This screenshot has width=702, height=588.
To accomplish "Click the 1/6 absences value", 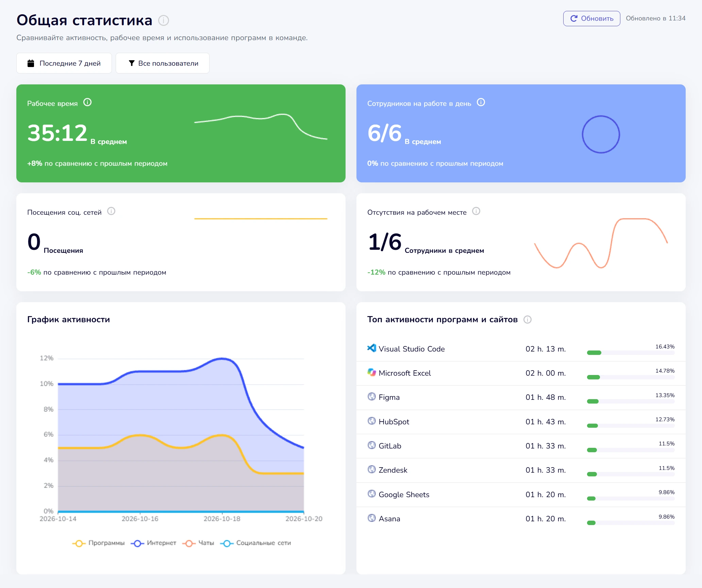I will tap(385, 242).
